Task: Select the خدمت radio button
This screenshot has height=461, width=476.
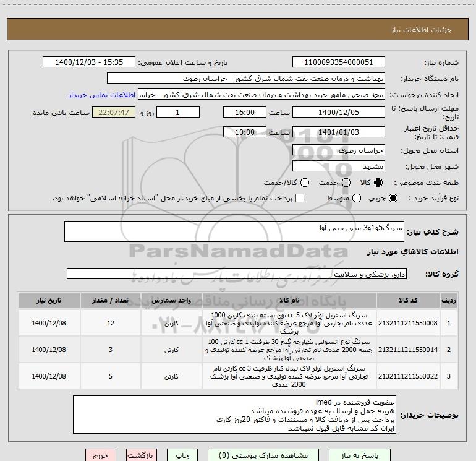Action: coord(346,183)
